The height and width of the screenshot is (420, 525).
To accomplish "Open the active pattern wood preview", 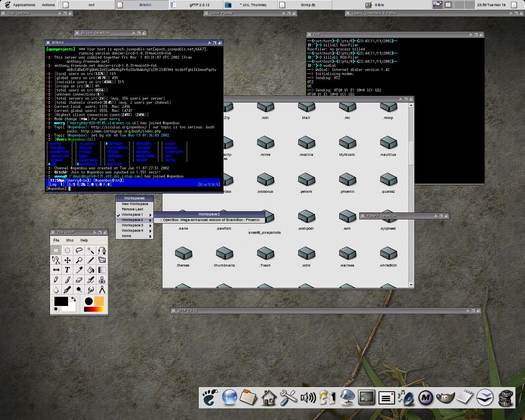I will coord(99,301).
